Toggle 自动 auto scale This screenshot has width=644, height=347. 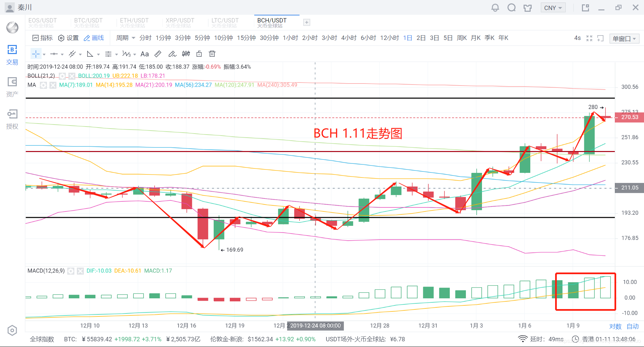633,327
